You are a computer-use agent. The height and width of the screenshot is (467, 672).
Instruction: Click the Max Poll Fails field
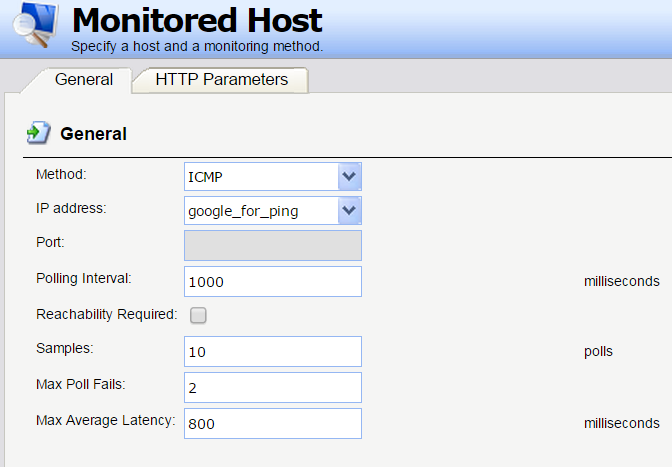click(x=273, y=387)
